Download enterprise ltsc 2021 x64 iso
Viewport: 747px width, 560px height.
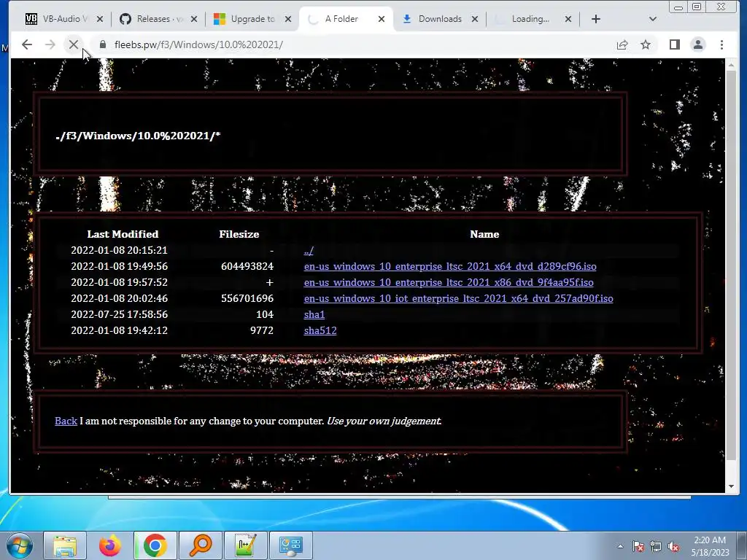[x=450, y=266]
